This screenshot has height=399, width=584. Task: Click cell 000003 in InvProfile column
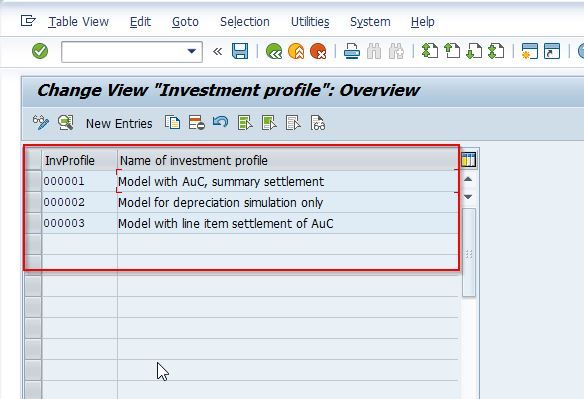click(79, 223)
